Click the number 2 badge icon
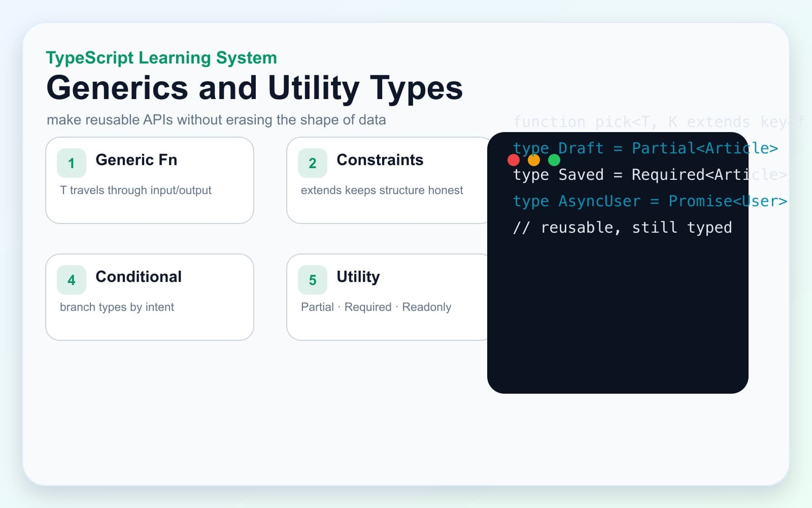The height and width of the screenshot is (508, 812). click(313, 163)
